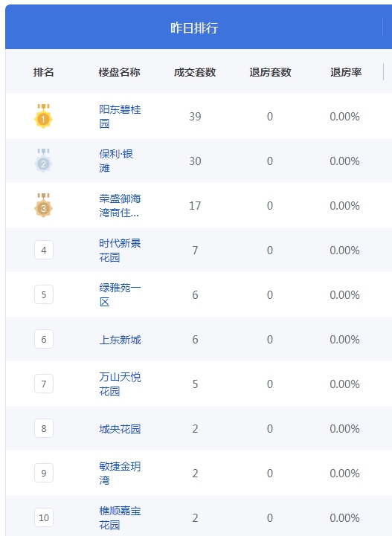Select the rank 9 number badge
Viewport: 392px width, 536px height.
coord(44,473)
